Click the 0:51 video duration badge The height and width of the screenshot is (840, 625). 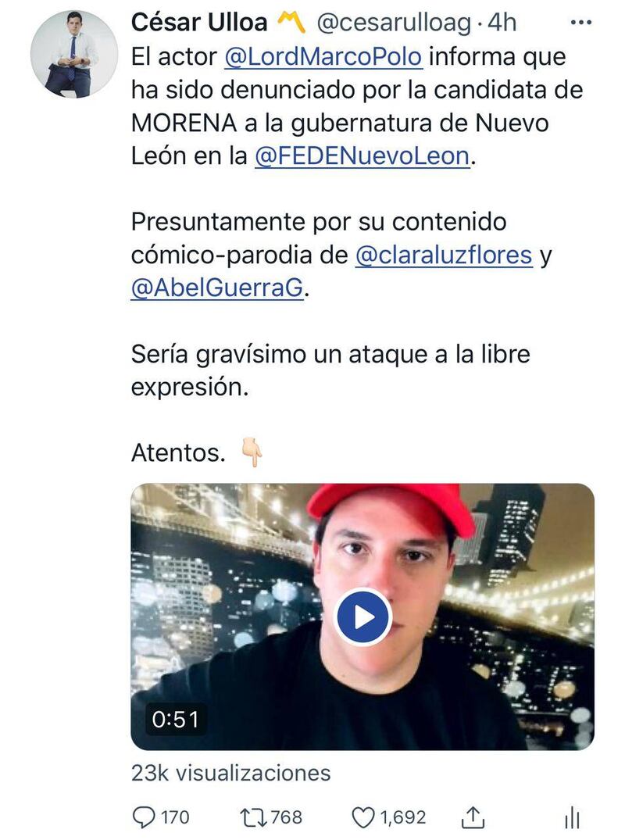tap(175, 719)
